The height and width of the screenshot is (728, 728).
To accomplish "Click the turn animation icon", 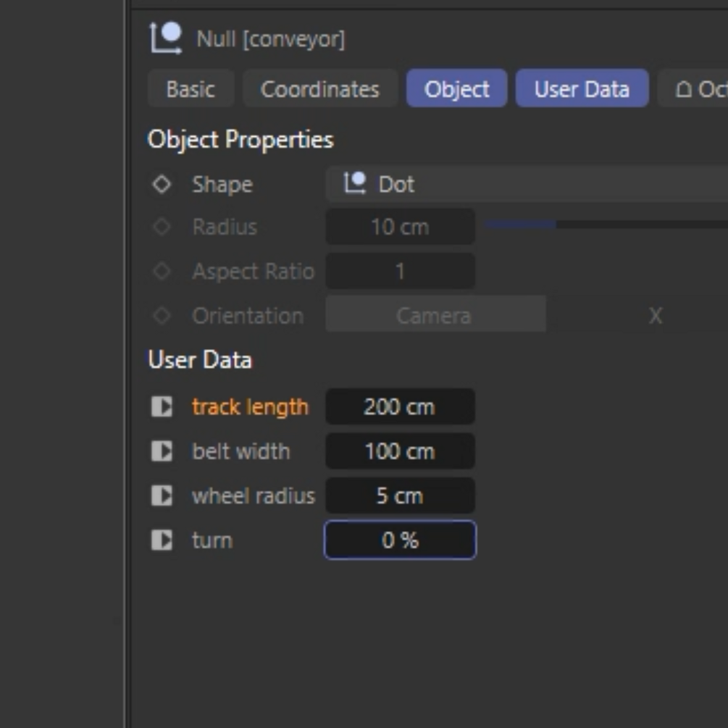I will pyautogui.click(x=162, y=540).
